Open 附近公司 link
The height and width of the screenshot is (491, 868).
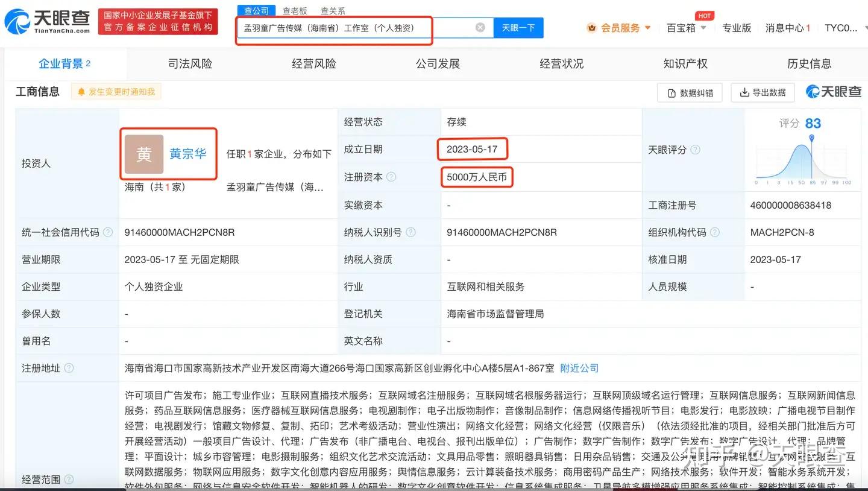[579, 368]
